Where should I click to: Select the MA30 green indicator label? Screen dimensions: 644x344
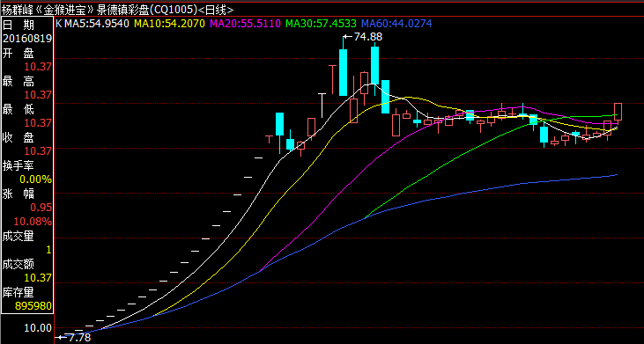point(322,24)
